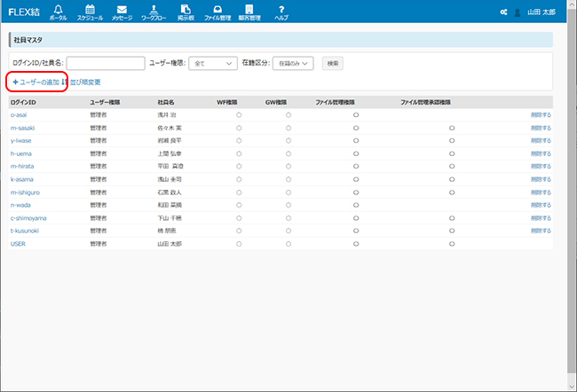This screenshot has width=577, height=392.
Task: Click 削除する in the k-asama row
Action: 541,179
